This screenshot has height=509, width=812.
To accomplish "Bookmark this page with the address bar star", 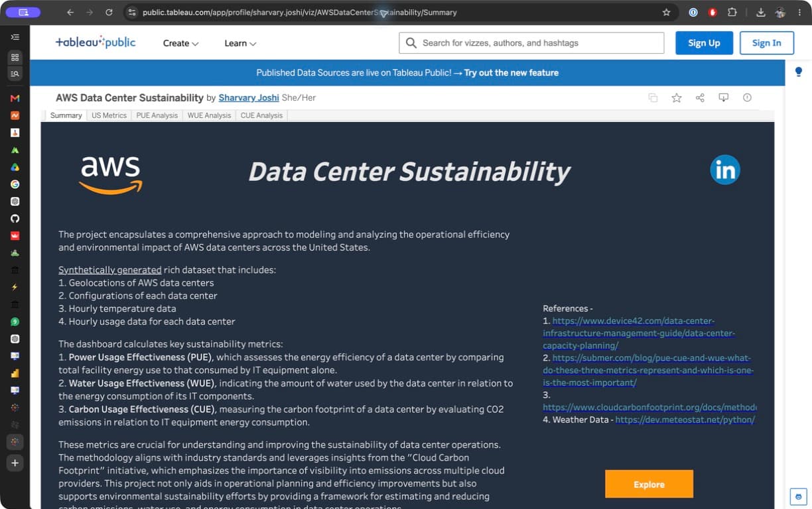I will [x=666, y=13].
